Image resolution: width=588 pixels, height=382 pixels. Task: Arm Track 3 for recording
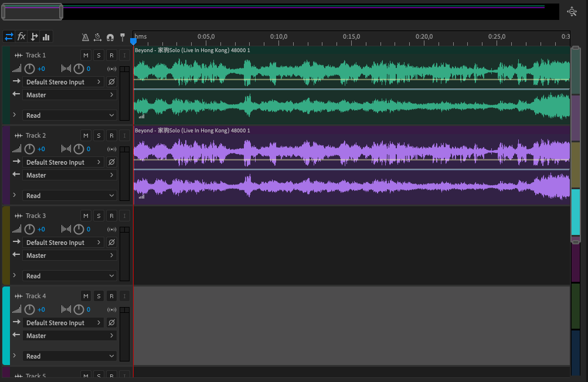point(111,216)
